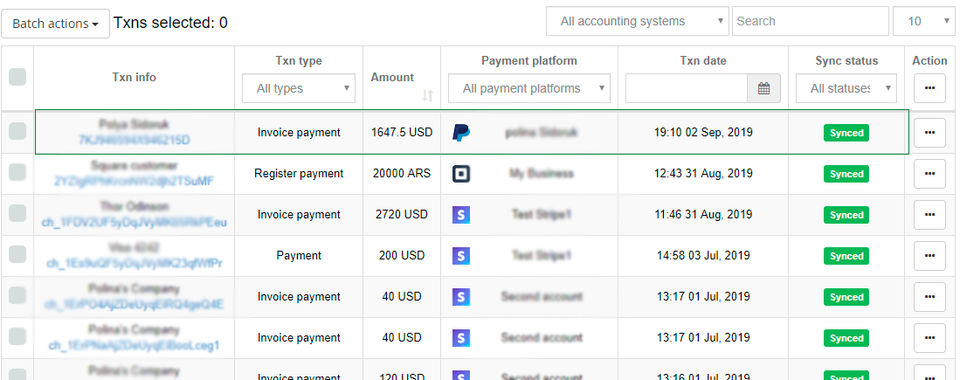Click the 12:43 31 Aug, 2019 date cell
This screenshot has height=380, width=960.
pos(703,174)
